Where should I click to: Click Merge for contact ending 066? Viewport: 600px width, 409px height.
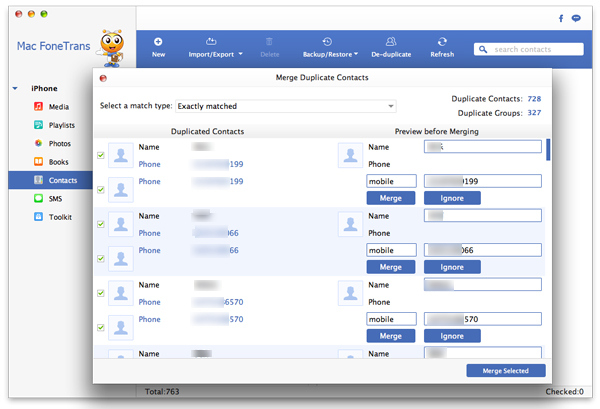[391, 267]
